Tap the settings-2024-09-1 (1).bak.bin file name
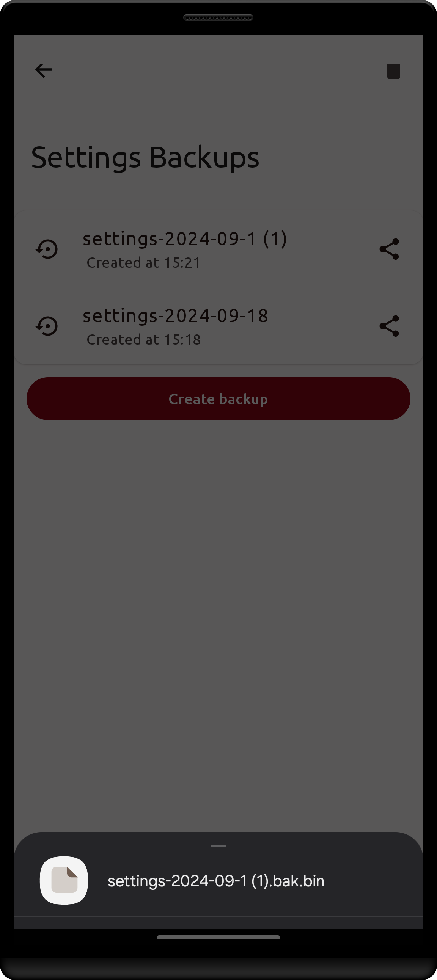The image size is (437, 980). point(216,881)
